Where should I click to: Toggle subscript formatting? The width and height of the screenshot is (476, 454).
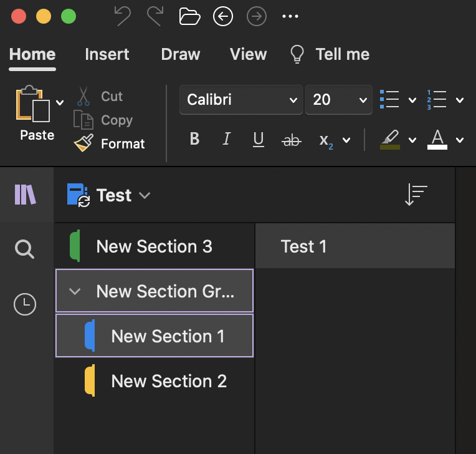click(x=326, y=142)
